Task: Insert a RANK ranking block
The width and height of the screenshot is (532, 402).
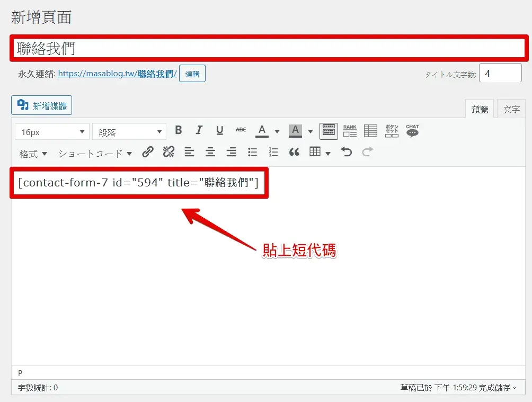Action: [x=350, y=131]
